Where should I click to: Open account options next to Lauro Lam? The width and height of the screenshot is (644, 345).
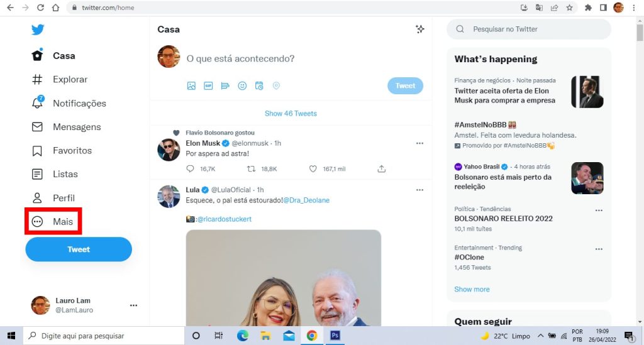coord(133,305)
